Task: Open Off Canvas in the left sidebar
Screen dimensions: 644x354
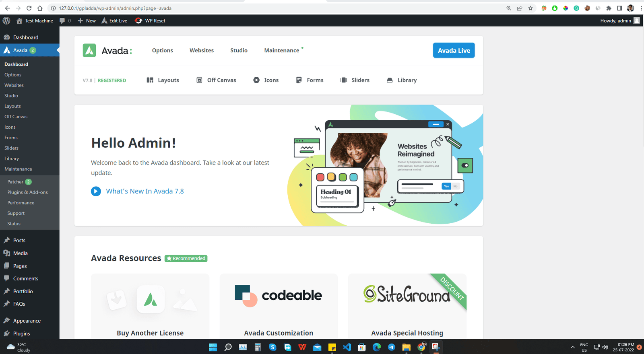Action: 16,117
